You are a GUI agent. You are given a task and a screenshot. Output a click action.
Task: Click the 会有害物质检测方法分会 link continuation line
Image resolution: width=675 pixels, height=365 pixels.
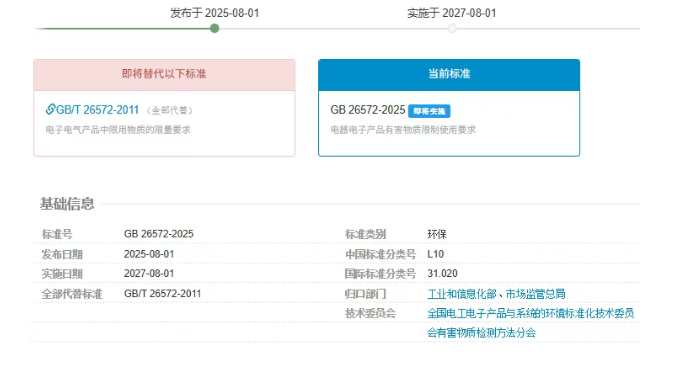coord(481,332)
